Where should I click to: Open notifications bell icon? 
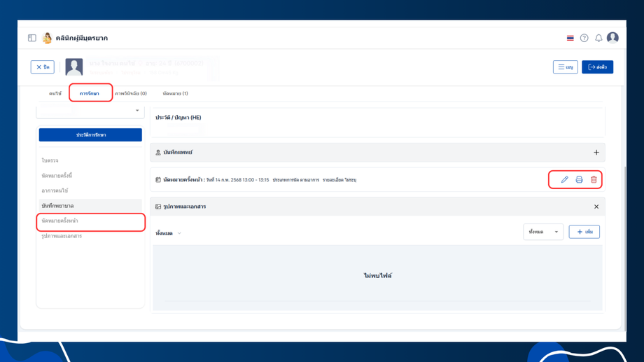click(x=598, y=38)
